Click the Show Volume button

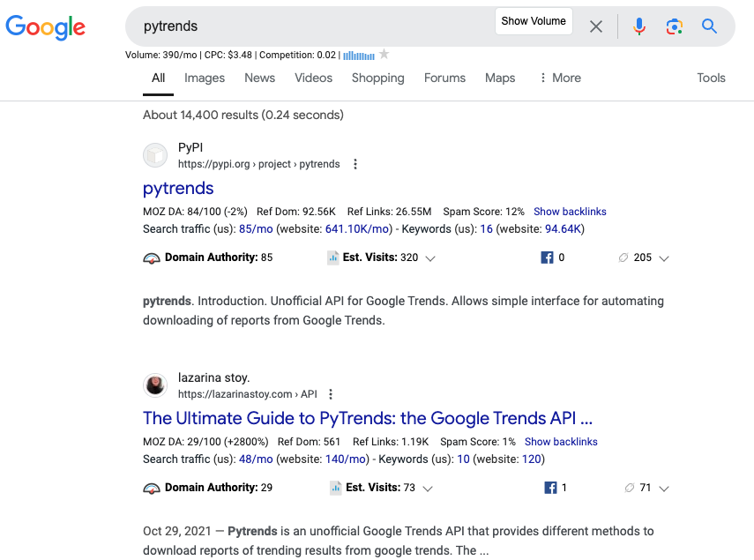534,21
